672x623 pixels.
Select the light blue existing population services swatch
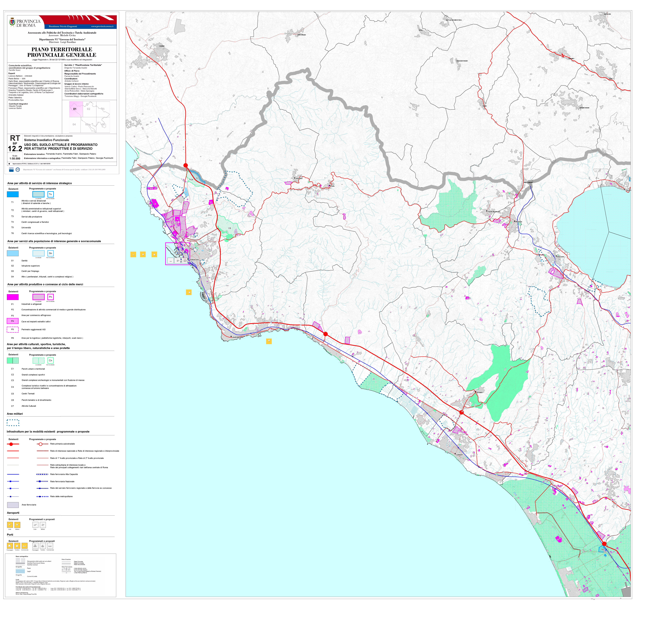tap(13, 253)
